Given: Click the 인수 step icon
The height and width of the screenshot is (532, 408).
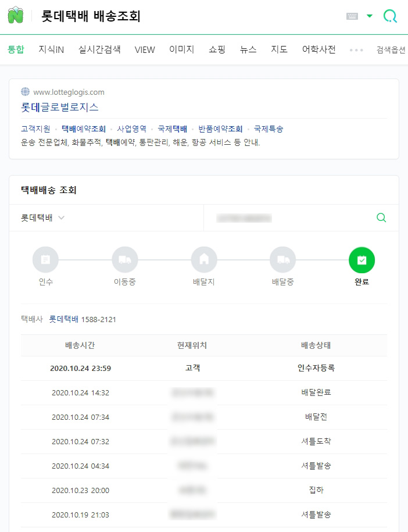Looking at the screenshot, I should (x=45, y=260).
